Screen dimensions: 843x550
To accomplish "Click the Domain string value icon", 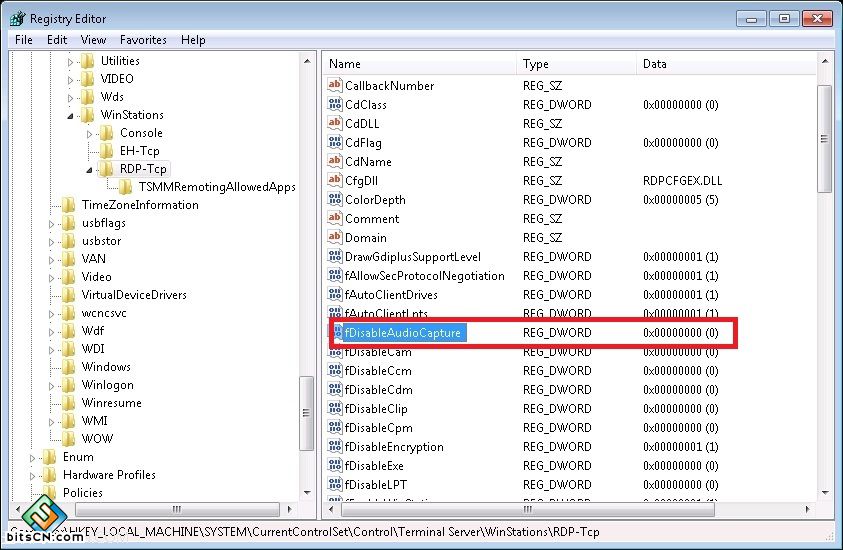I will click(334, 237).
